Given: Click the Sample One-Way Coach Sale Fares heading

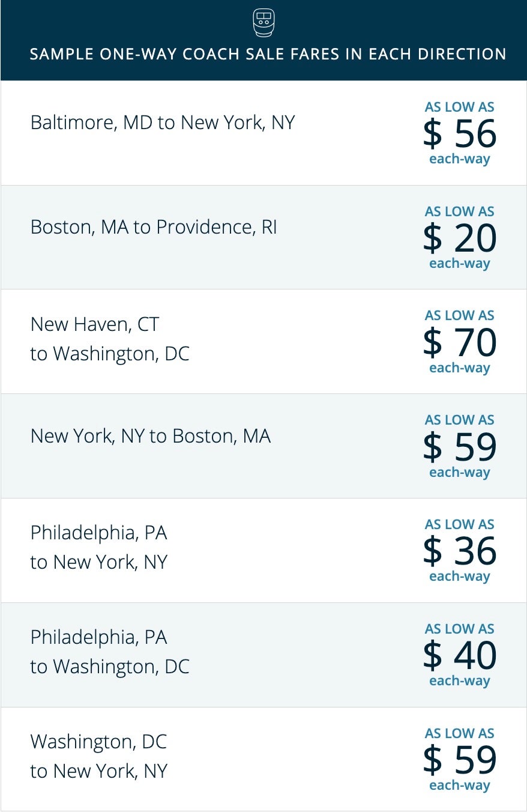Looking at the screenshot, I should (x=268, y=54).
